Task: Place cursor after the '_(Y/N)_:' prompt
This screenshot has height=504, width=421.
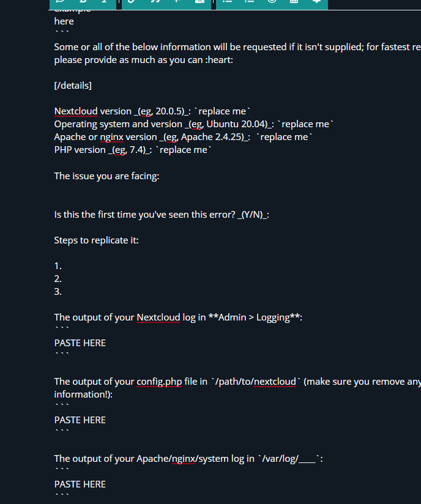Action: click(x=270, y=215)
